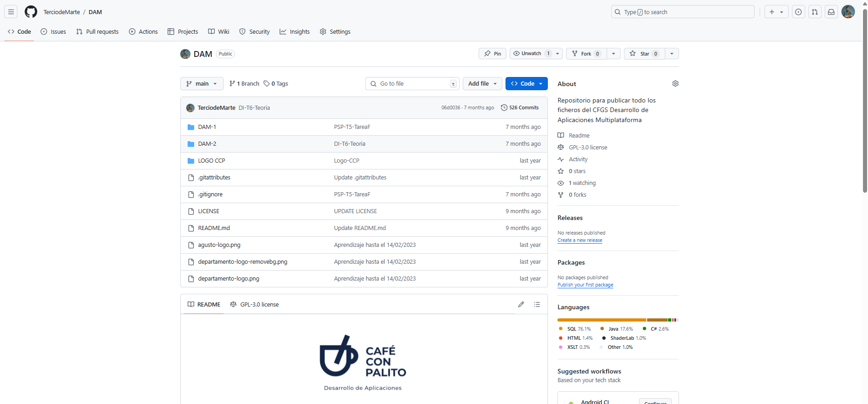This screenshot has height=404, width=868.
Task: Click repository owner avatar beside DAM title
Action: click(185, 54)
